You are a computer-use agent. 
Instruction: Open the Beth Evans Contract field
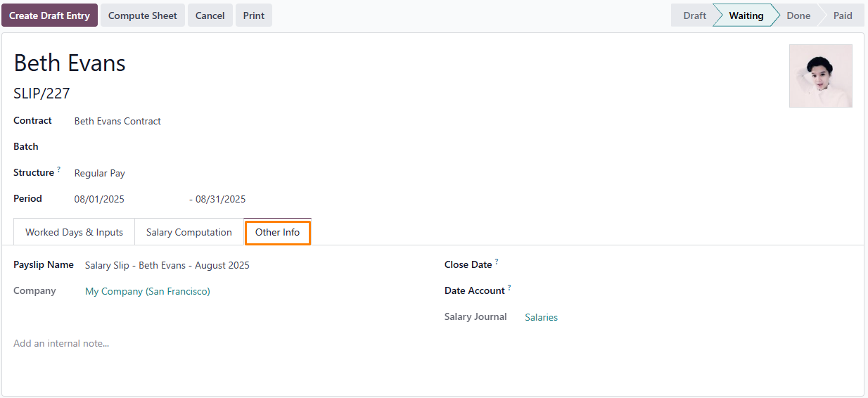(245, 121)
